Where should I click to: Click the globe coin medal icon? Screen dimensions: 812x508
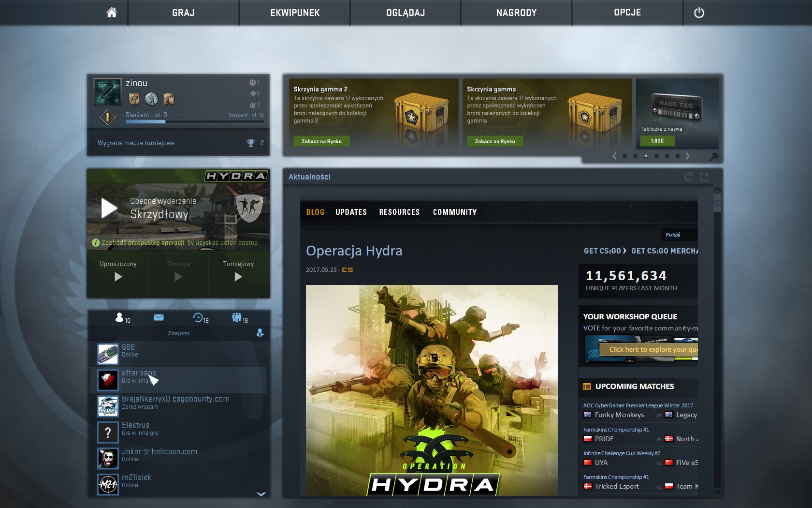(151, 99)
